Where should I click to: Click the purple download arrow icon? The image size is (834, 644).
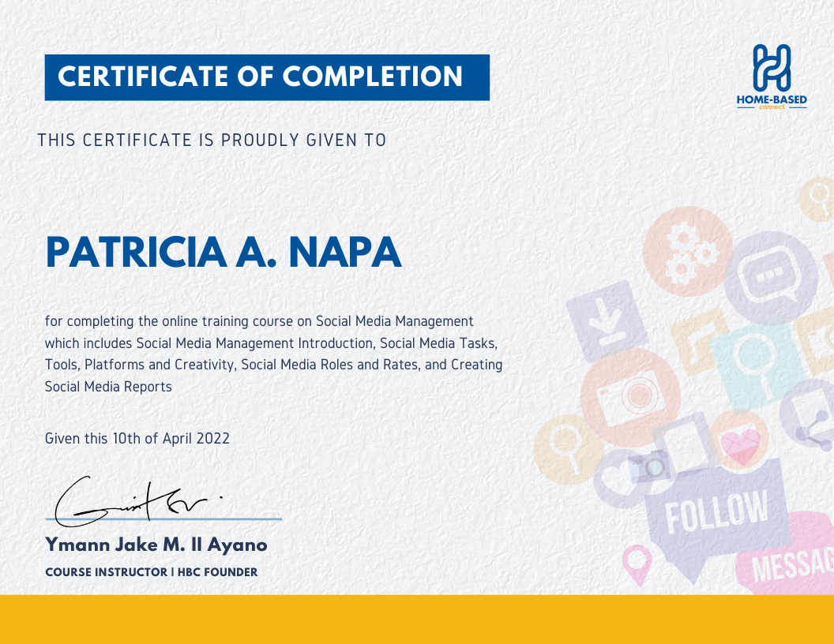607,321
